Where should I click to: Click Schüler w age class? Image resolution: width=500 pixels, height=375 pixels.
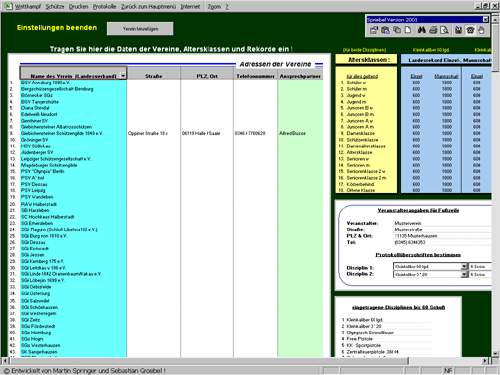tap(356, 83)
